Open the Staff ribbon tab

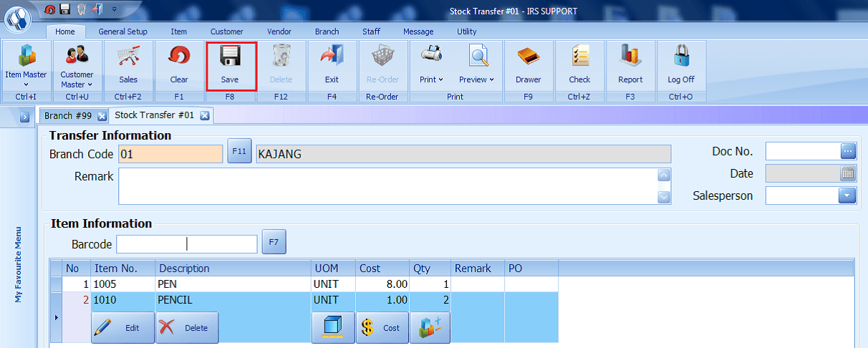coord(371,32)
